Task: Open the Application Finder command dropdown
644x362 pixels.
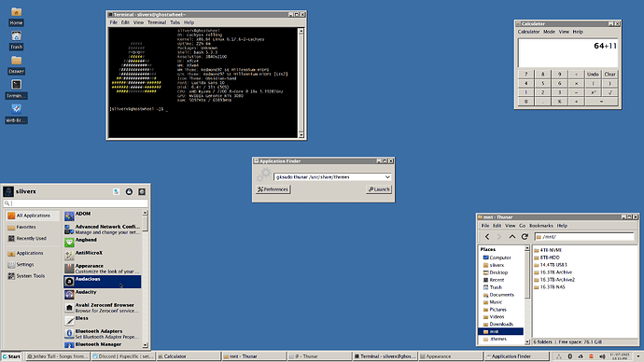Action: coord(387,177)
